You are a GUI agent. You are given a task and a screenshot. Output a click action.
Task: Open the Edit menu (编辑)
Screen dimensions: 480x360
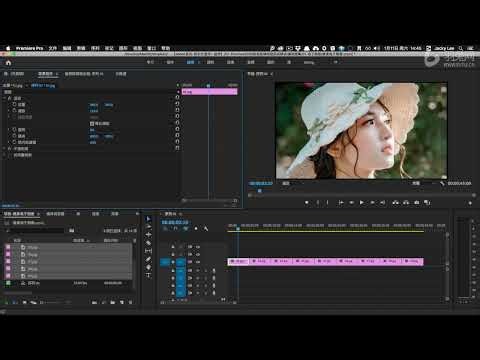coord(67,48)
